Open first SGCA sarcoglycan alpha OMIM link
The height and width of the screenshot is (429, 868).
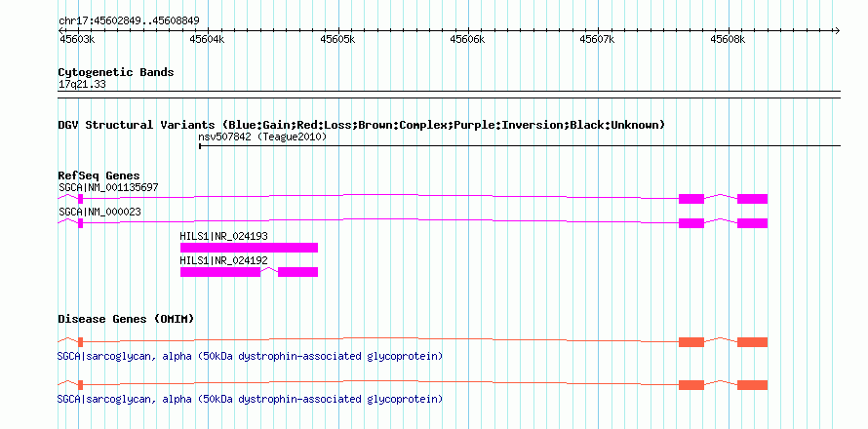251,356
